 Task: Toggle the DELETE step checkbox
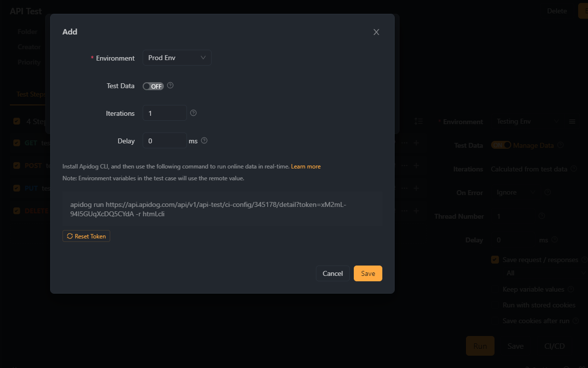point(17,211)
